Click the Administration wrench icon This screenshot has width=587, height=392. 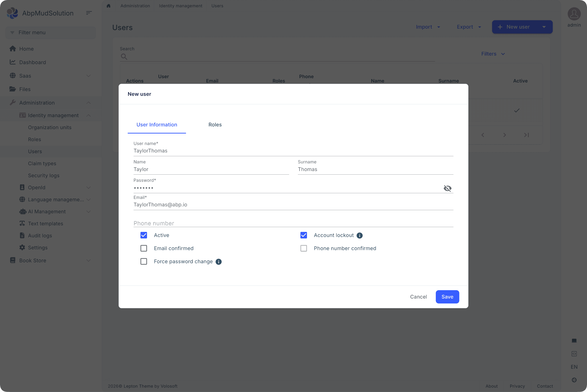pos(13,103)
